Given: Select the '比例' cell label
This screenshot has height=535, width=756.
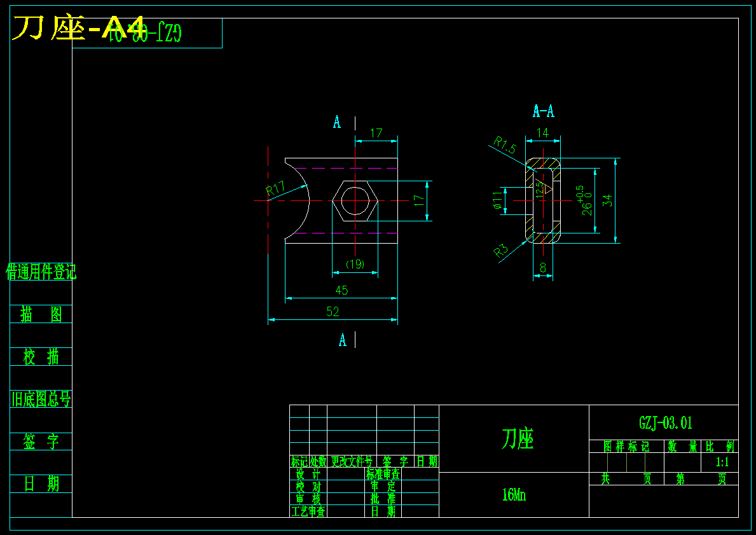Looking at the screenshot, I should tap(720, 447).
